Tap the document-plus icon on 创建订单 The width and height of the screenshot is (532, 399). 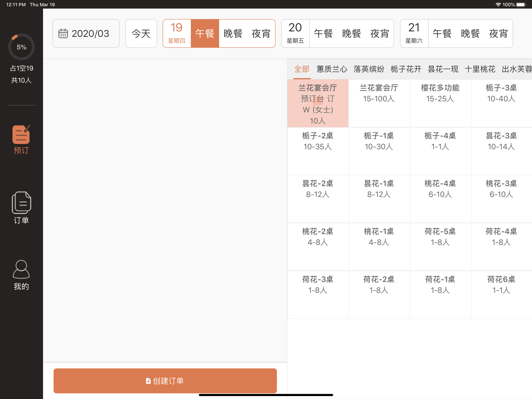click(x=148, y=381)
